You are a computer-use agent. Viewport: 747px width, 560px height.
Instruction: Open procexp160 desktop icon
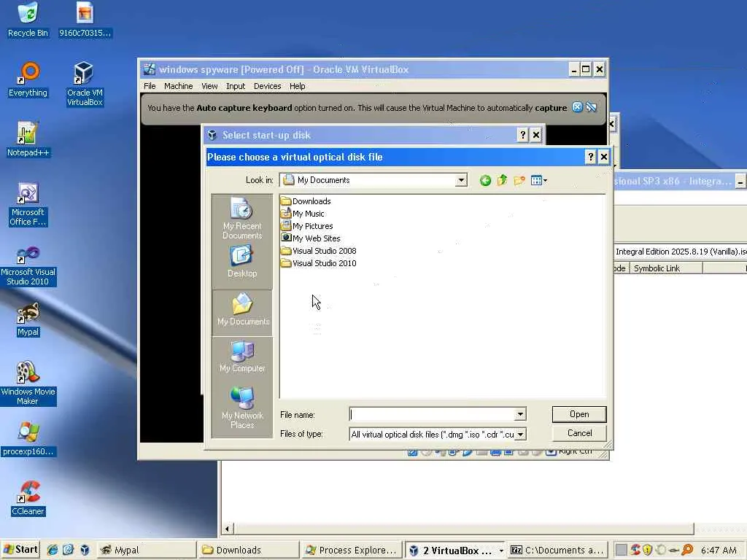coord(28,439)
